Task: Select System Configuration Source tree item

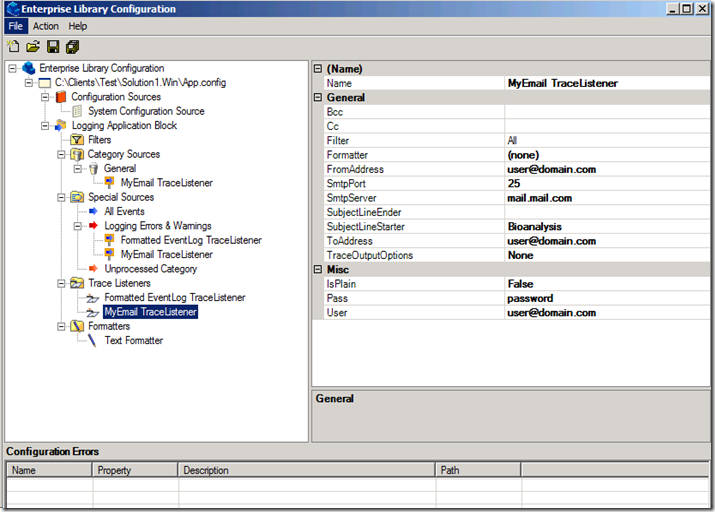Action: pyautogui.click(x=146, y=111)
